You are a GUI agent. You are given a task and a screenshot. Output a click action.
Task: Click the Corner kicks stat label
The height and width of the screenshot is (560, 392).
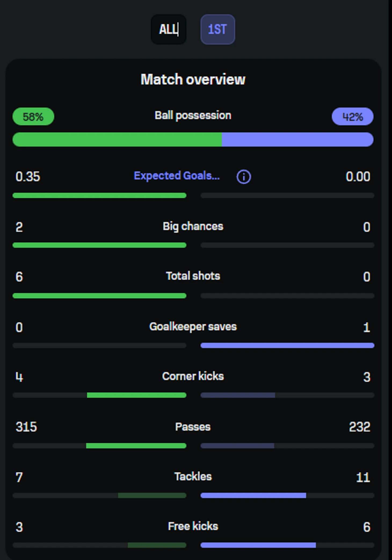[193, 376]
